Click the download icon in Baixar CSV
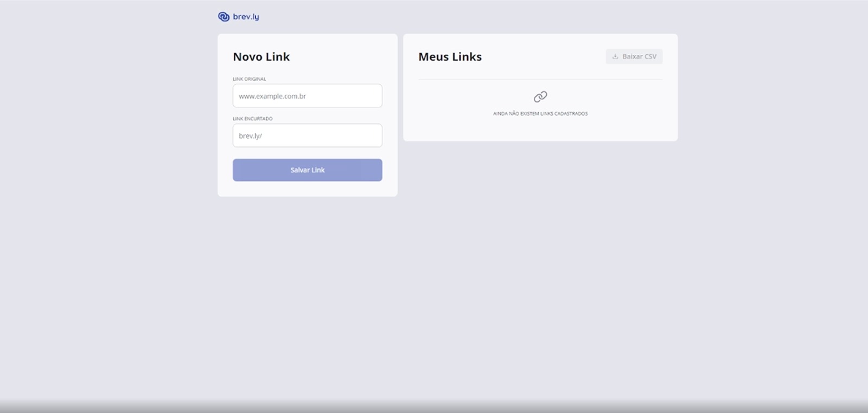 (x=615, y=56)
